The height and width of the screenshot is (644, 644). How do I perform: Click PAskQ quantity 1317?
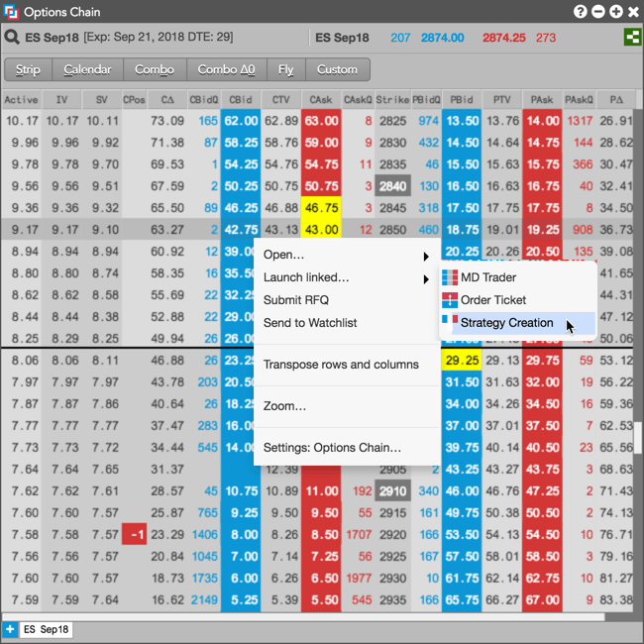click(x=580, y=121)
